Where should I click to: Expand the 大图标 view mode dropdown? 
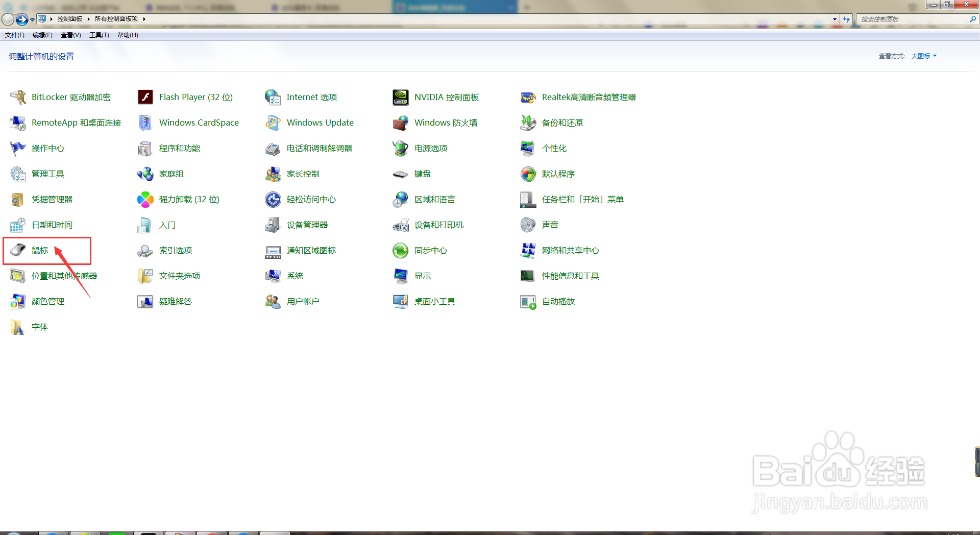[x=924, y=56]
